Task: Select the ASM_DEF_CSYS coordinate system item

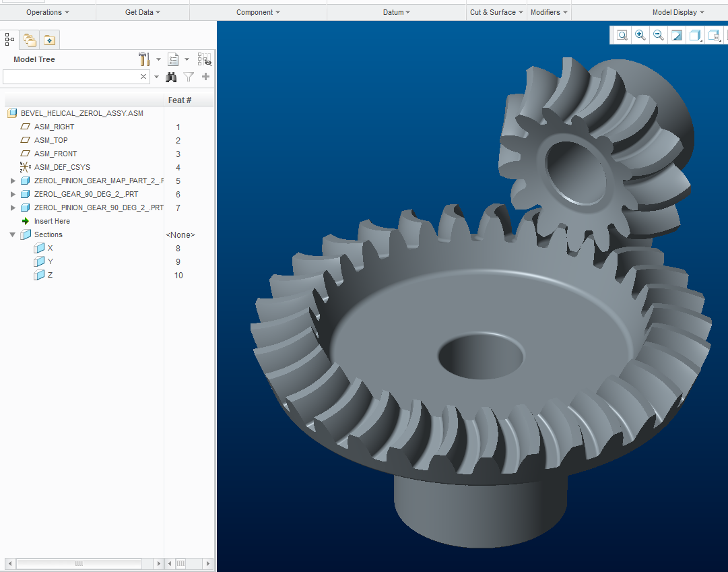Action: point(62,167)
